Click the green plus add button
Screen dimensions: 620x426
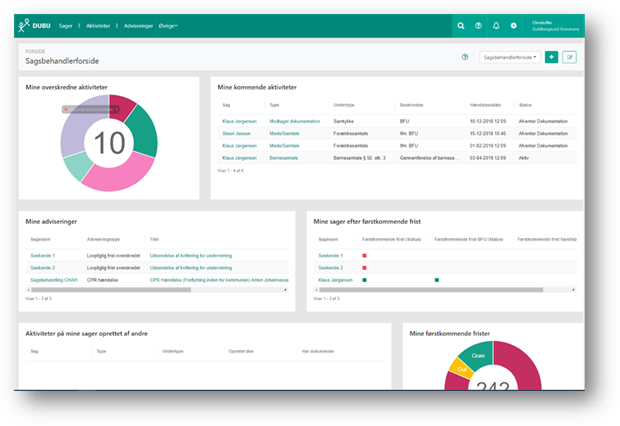click(552, 57)
